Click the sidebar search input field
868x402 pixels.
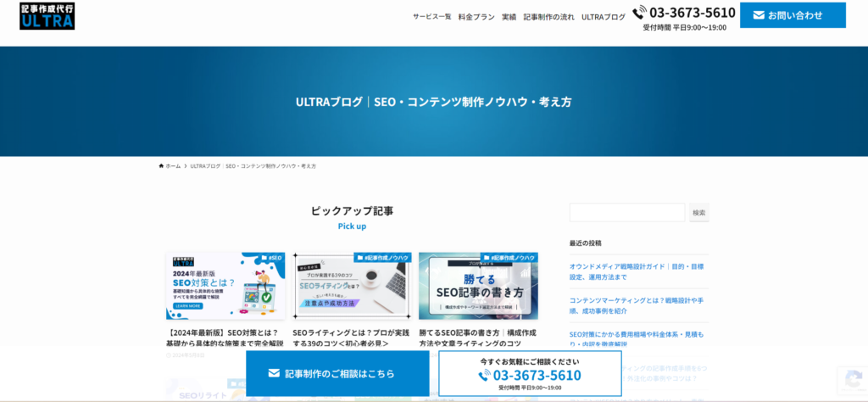point(626,213)
